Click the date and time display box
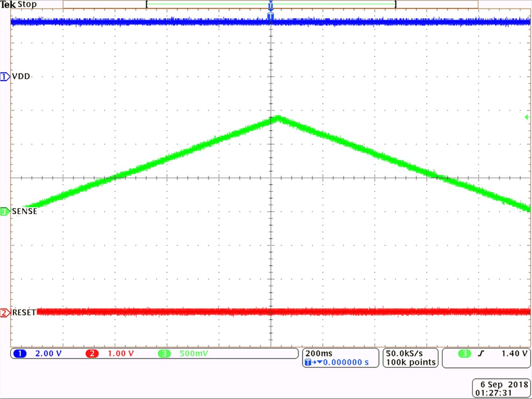 tap(501, 387)
